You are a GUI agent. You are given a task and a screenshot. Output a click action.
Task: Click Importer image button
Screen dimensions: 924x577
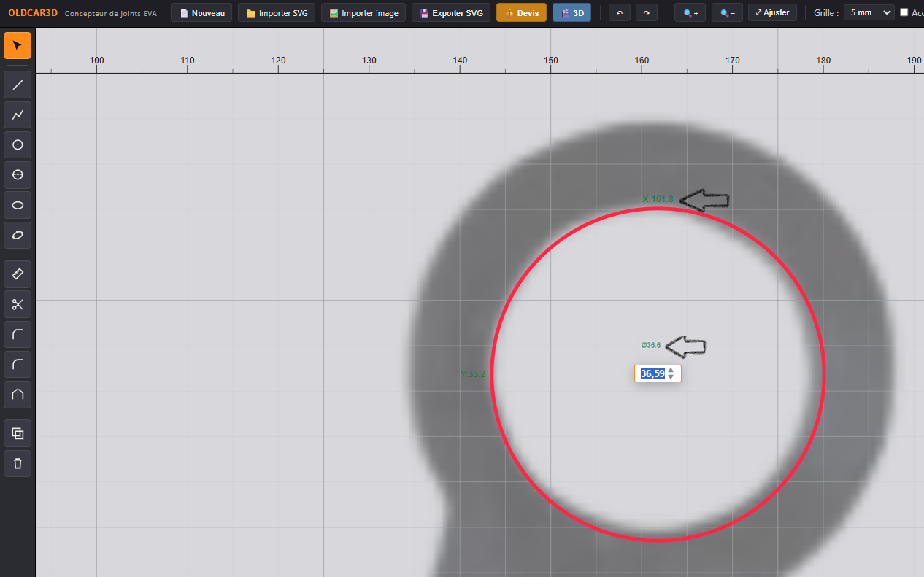pyautogui.click(x=363, y=12)
